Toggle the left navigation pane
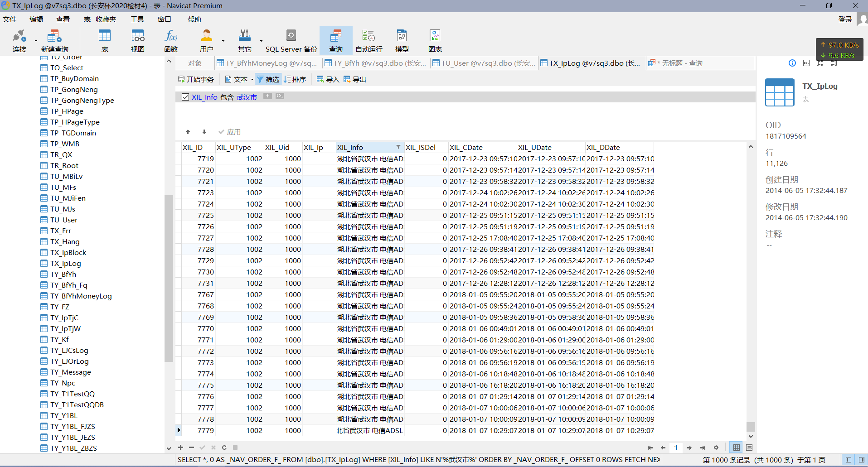 pos(848,460)
